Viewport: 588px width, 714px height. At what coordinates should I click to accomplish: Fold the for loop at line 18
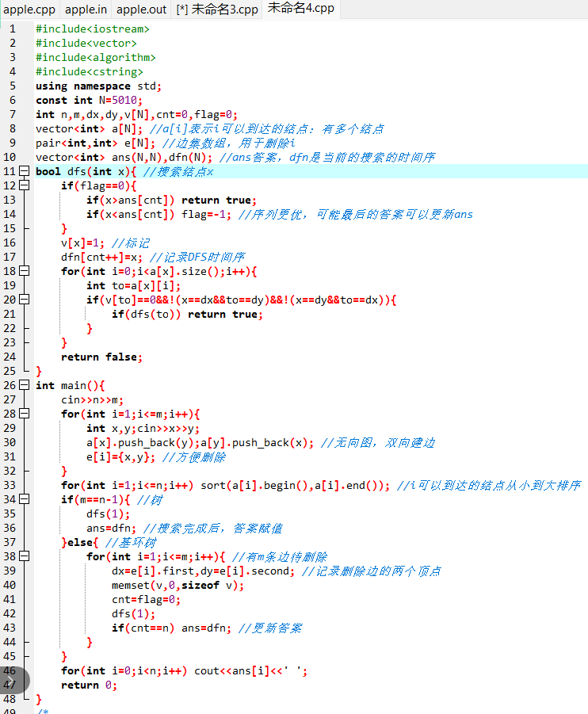(x=24, y=272)
